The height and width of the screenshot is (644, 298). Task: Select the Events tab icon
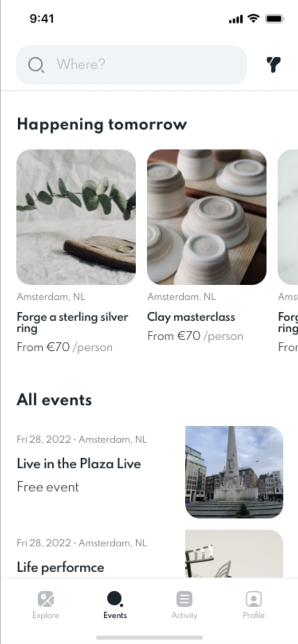pos(115,599)
